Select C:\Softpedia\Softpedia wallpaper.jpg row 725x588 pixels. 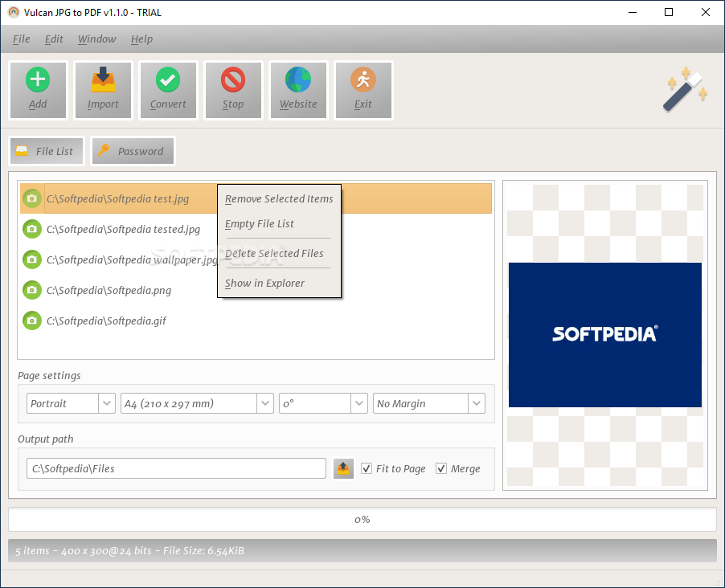tap(256, 259)
